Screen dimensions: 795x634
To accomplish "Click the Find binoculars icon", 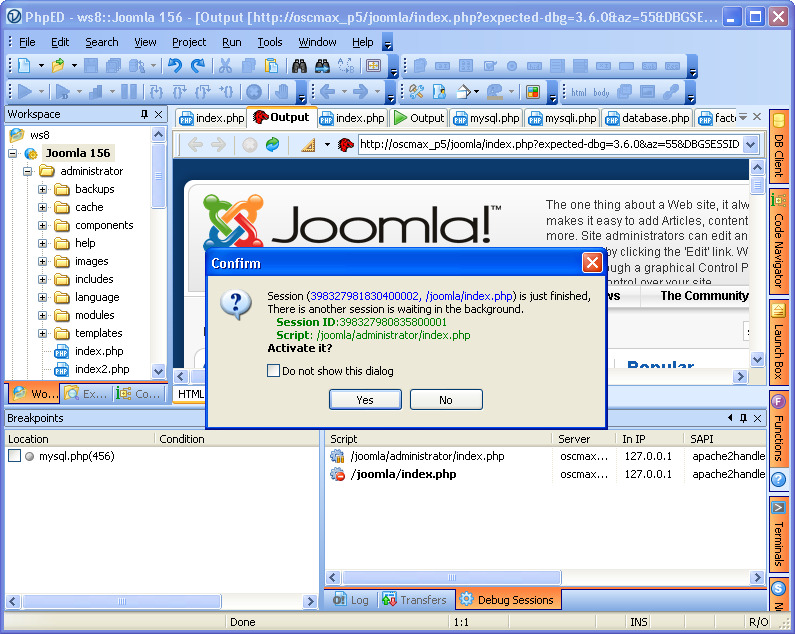I will coord(299,66).
